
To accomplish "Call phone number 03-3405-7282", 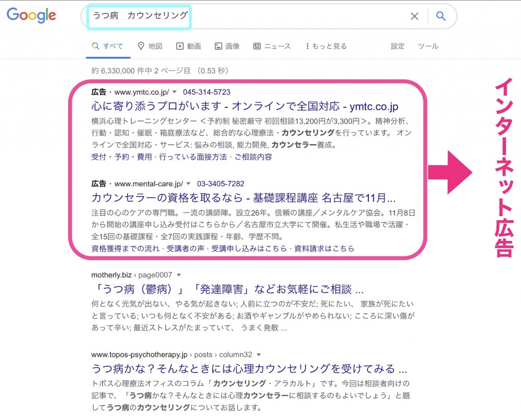I will (x=221, y=184).
